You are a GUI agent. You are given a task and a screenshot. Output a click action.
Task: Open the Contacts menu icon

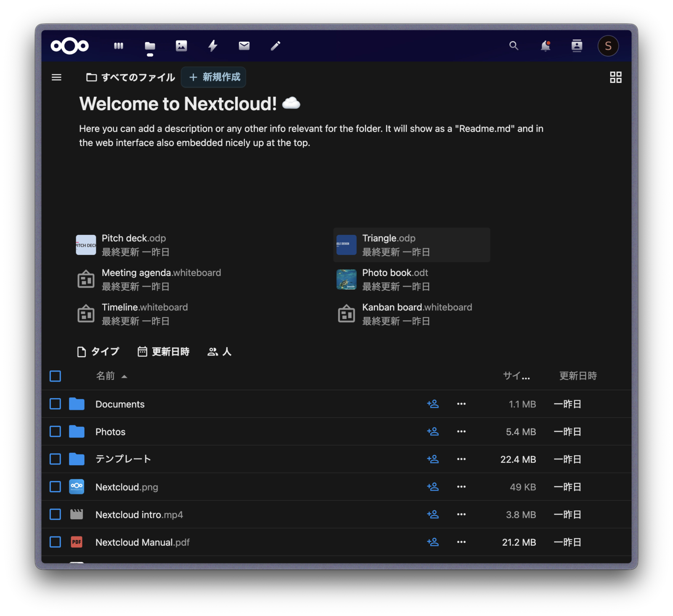click(x=577, y=46)
